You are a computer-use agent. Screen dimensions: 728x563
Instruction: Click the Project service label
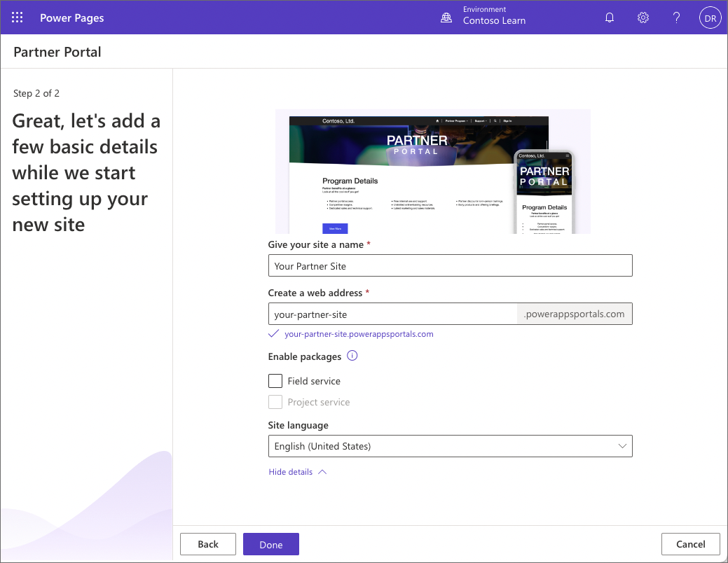point(319,402)
